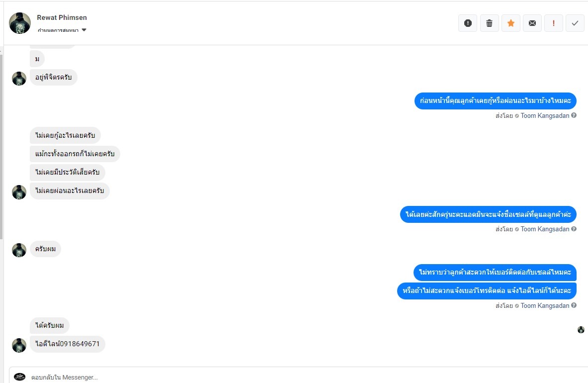Viewport: 588px width, 383px height.
Task: Mark conversation unread with envelope icon
Action: pyautogui.click(x=532, y=23)
